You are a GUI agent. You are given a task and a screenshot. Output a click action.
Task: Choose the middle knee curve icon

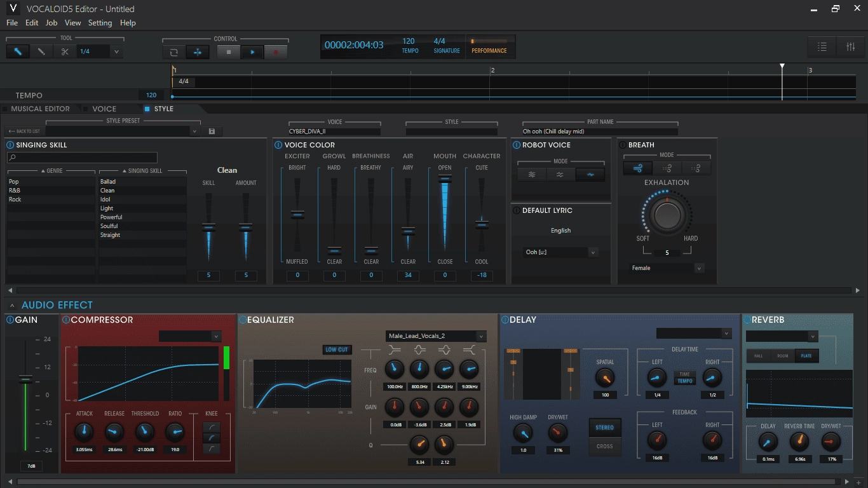211,438
